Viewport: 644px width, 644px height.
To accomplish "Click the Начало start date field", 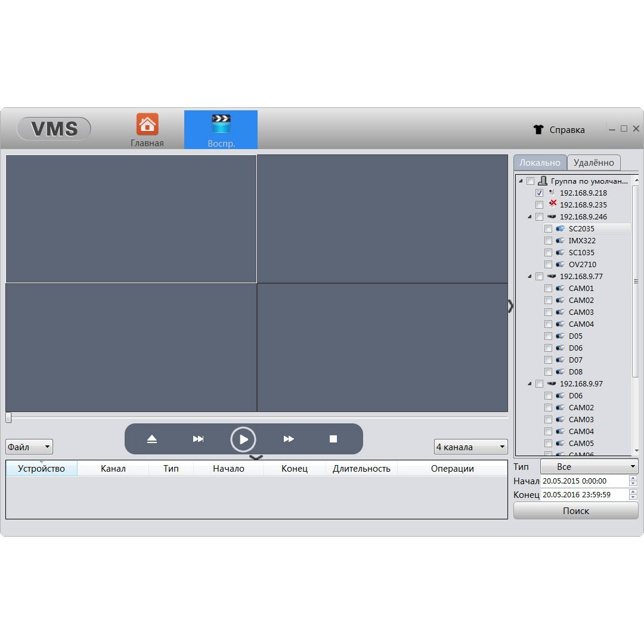I will pos(583,481).
